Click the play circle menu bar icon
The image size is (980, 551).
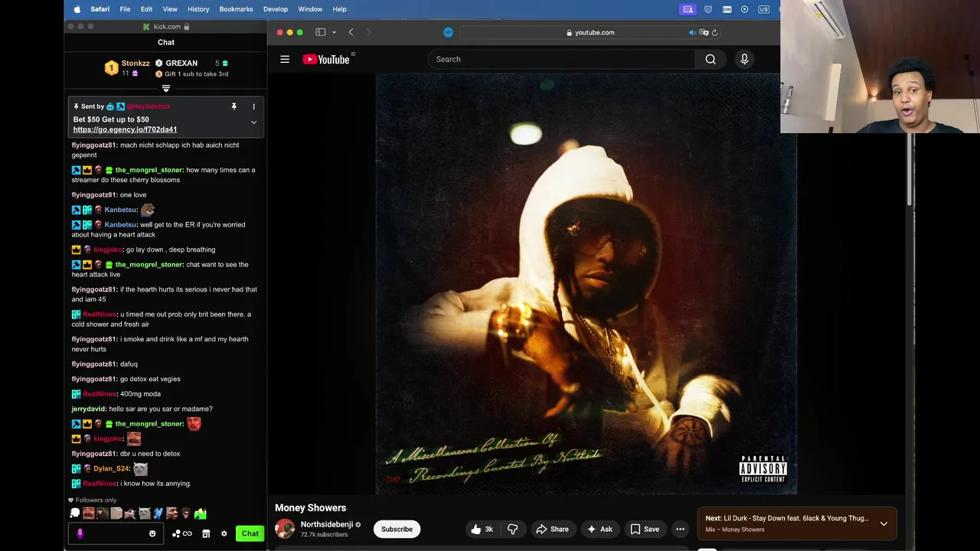coord(744,9)
